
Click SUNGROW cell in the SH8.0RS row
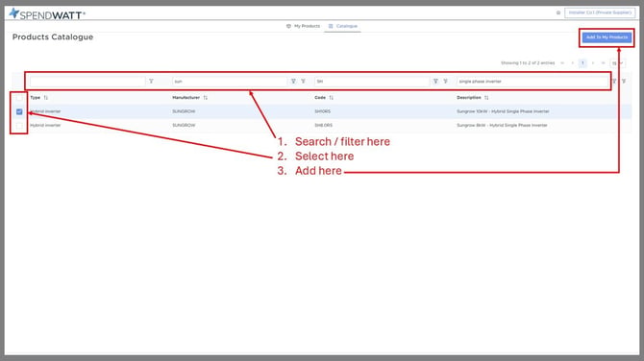point(184,125)
